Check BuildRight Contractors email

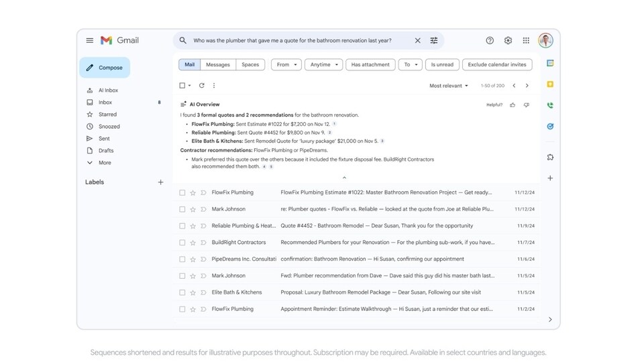(182, 243)
